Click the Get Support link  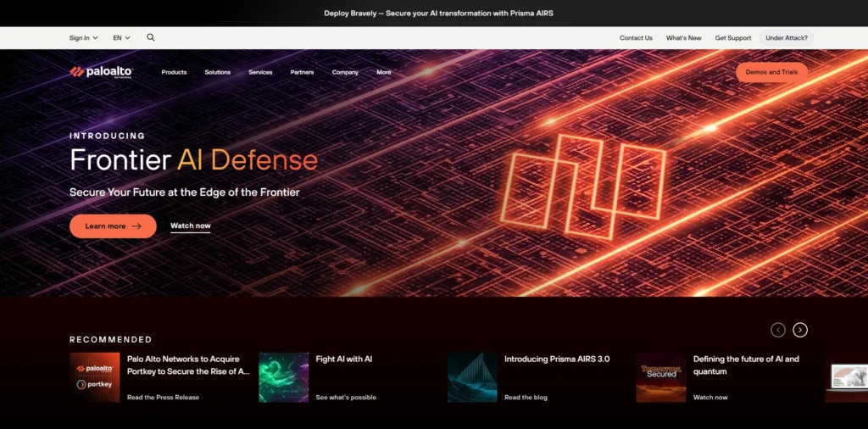click(733, 38)
